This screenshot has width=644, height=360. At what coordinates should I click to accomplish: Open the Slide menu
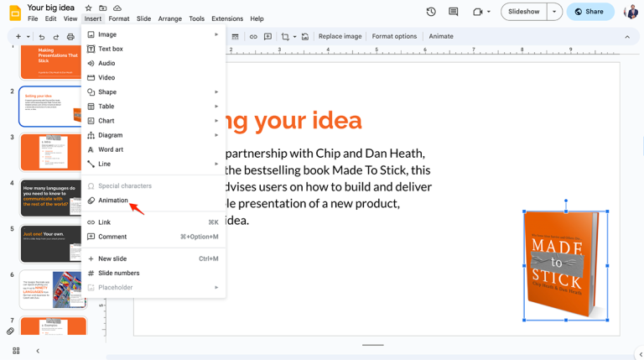click(x=143, y=19)
